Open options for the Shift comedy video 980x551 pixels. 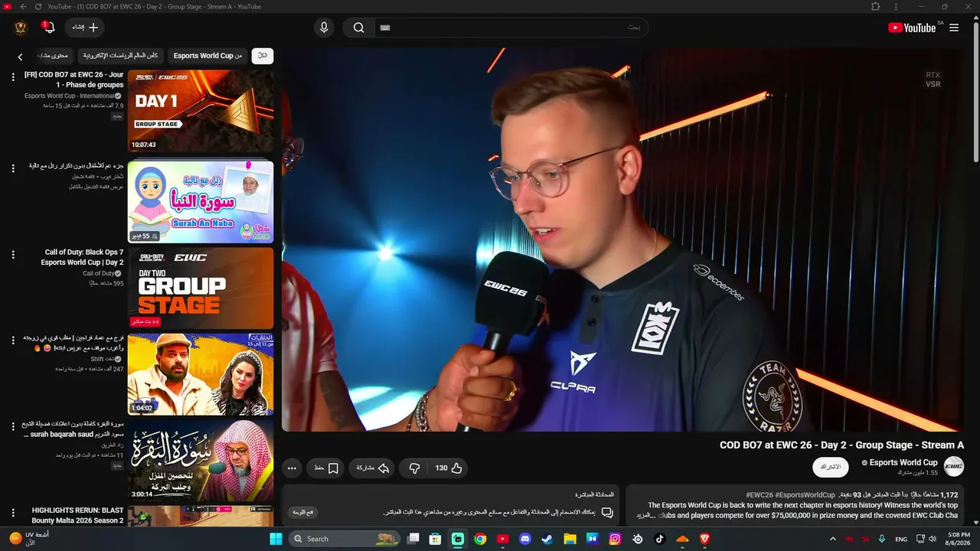click(x=13, y=341)
